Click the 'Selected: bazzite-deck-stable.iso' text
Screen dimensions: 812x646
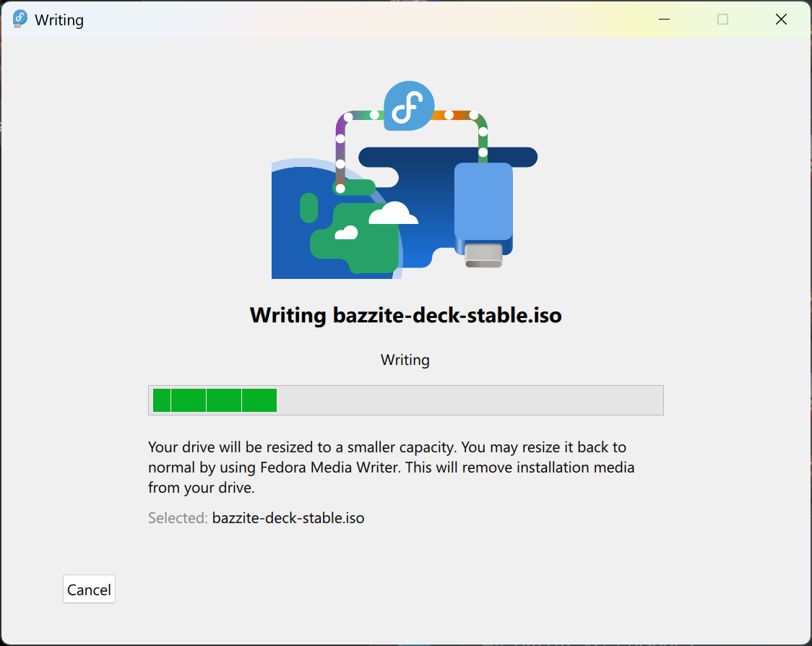pos(256,518)
